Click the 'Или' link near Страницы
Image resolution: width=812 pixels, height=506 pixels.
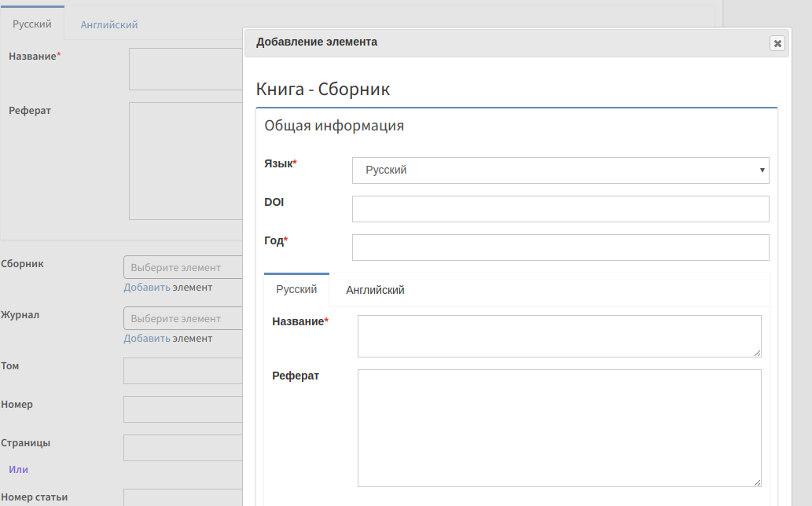pos(18,469)
